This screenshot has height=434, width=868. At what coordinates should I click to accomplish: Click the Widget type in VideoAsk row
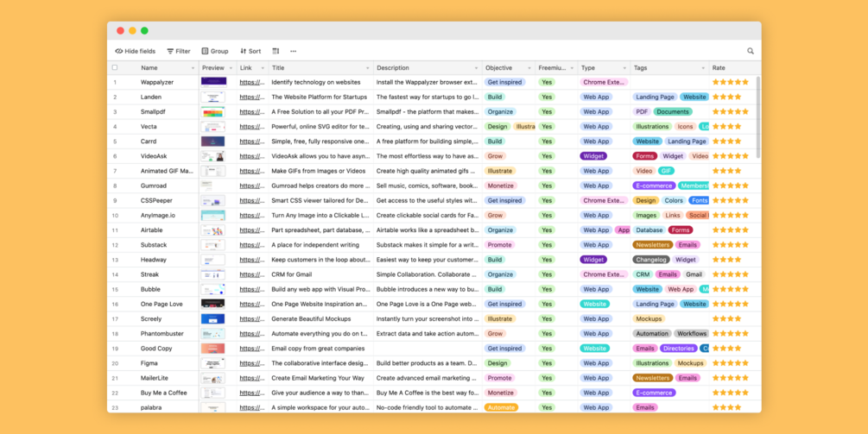[593, 156]
